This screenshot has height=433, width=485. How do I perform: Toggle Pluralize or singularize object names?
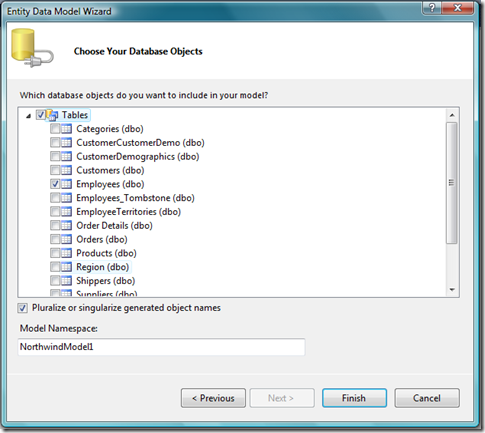click(22, 308)
